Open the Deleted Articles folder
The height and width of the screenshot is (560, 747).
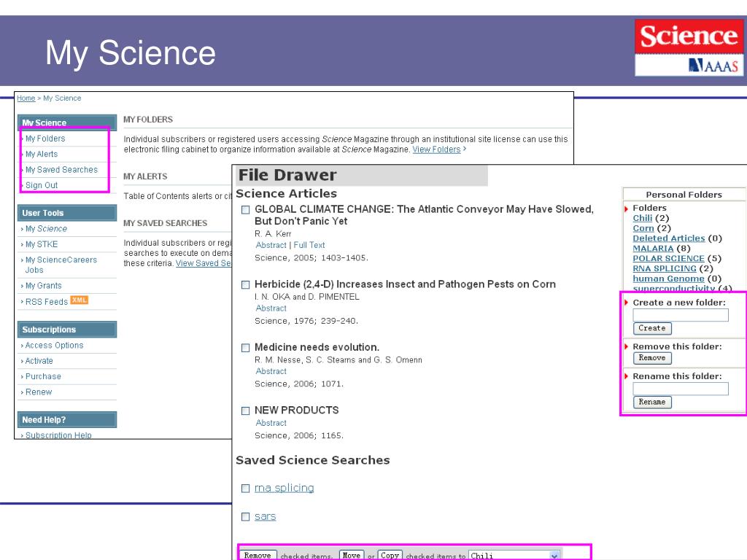(x=668, y=238)
